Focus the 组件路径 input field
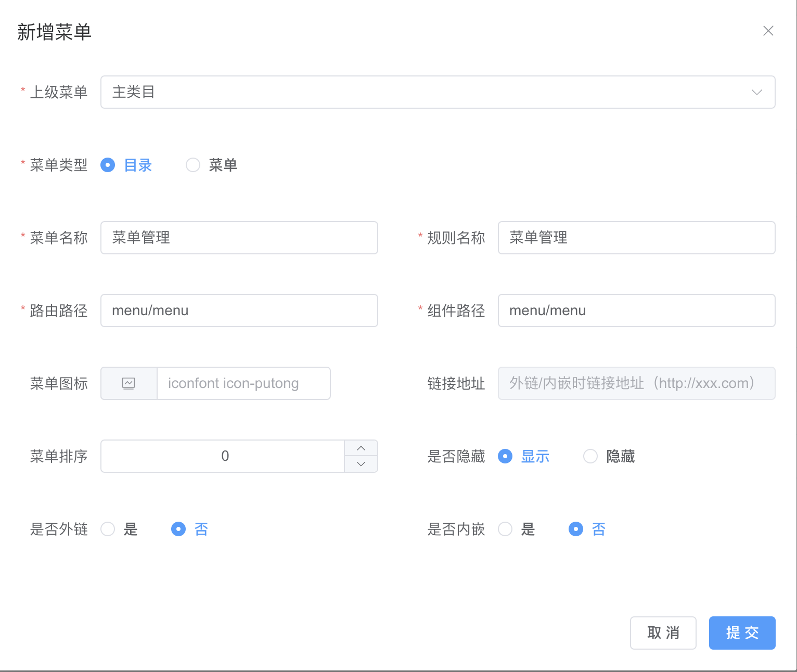 [x=636, y=311]
